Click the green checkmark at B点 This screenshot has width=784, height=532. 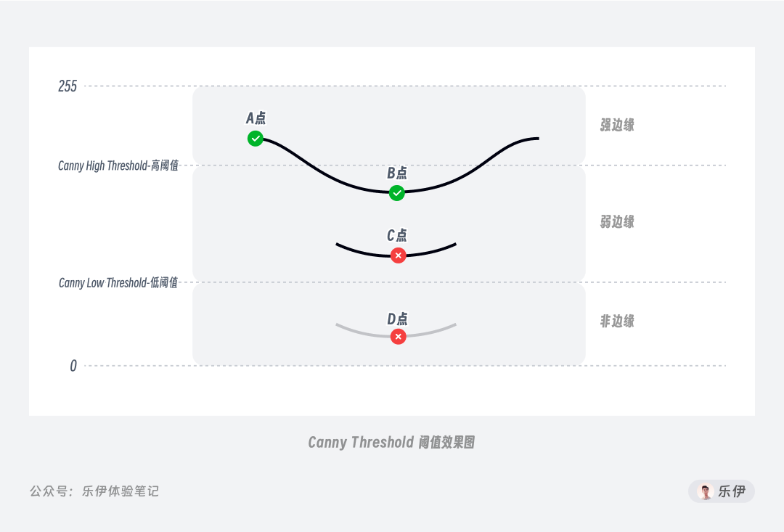point(397,192)
